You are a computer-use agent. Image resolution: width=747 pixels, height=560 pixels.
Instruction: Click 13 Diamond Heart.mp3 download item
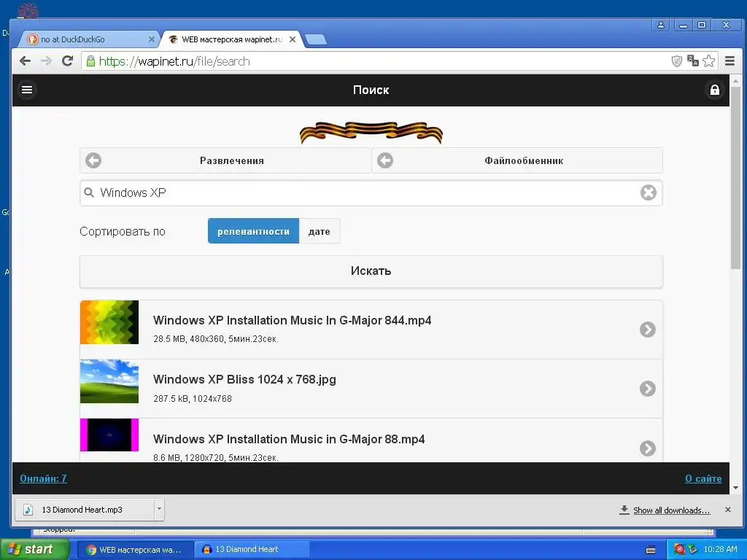pos(85,510)
